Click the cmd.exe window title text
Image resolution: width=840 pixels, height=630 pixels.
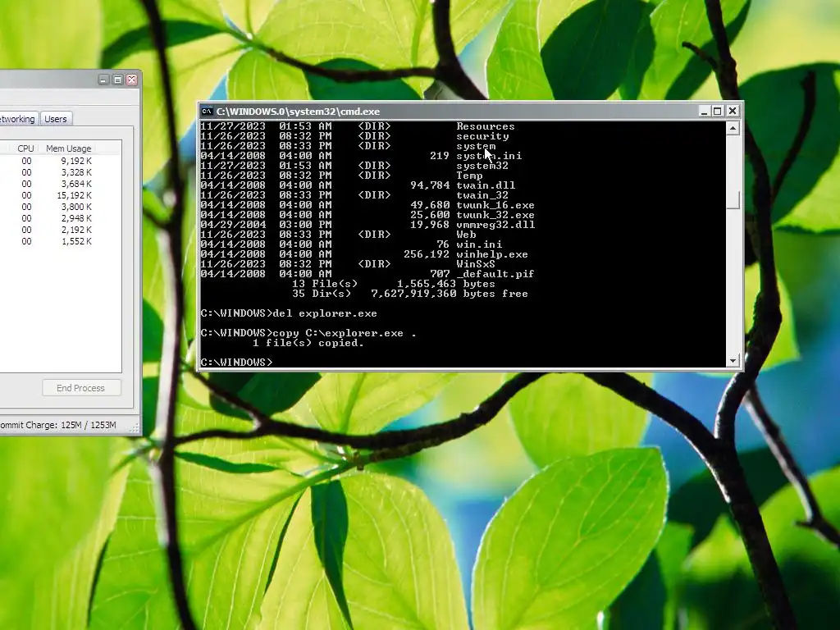(298, 112)
